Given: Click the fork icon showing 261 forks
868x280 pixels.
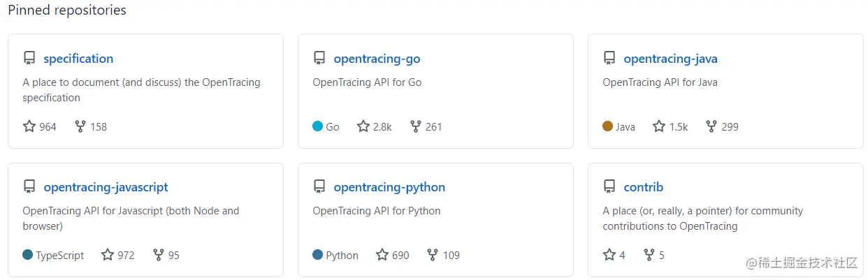Looking at the screenshot, I should pyautogui.click(x=416, y=126).
